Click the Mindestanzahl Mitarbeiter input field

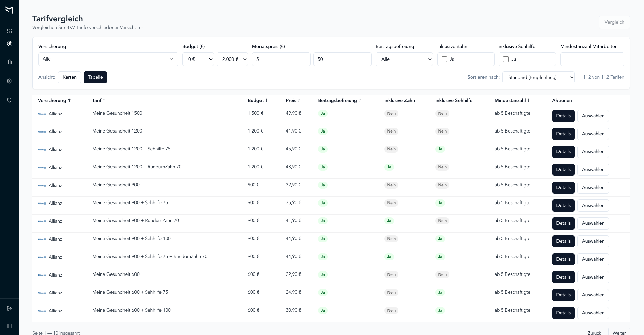[592, 59]
